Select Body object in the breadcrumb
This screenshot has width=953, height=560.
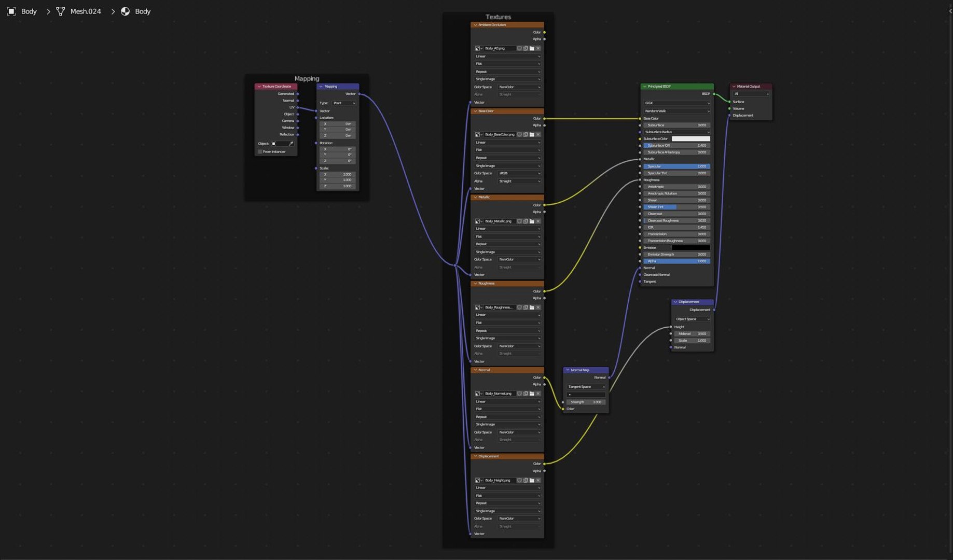point(29,11)
